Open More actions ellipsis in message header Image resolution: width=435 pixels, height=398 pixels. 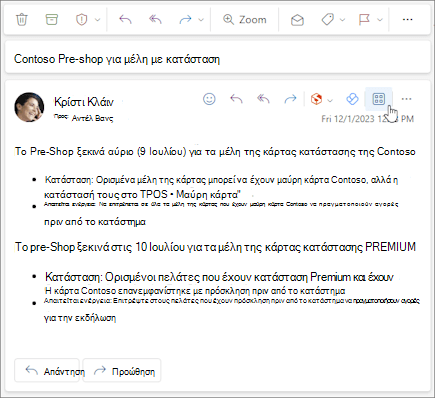click(x=406, y=99)
